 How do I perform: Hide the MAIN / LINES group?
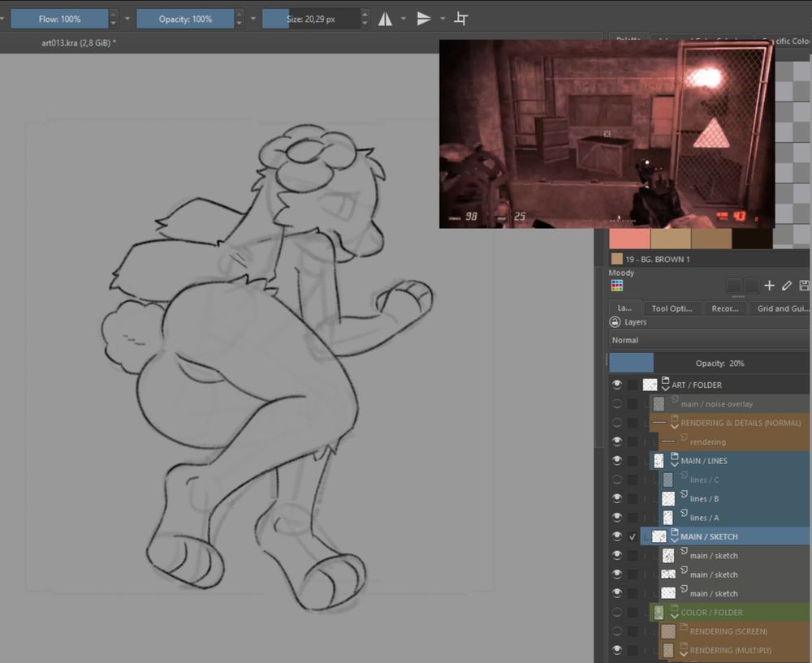(617, 461)
